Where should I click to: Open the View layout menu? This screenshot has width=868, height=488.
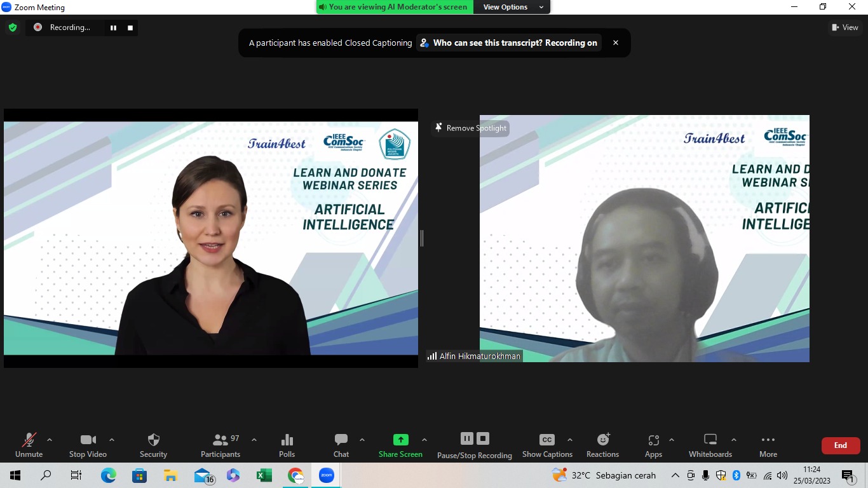tap(844, 27)
